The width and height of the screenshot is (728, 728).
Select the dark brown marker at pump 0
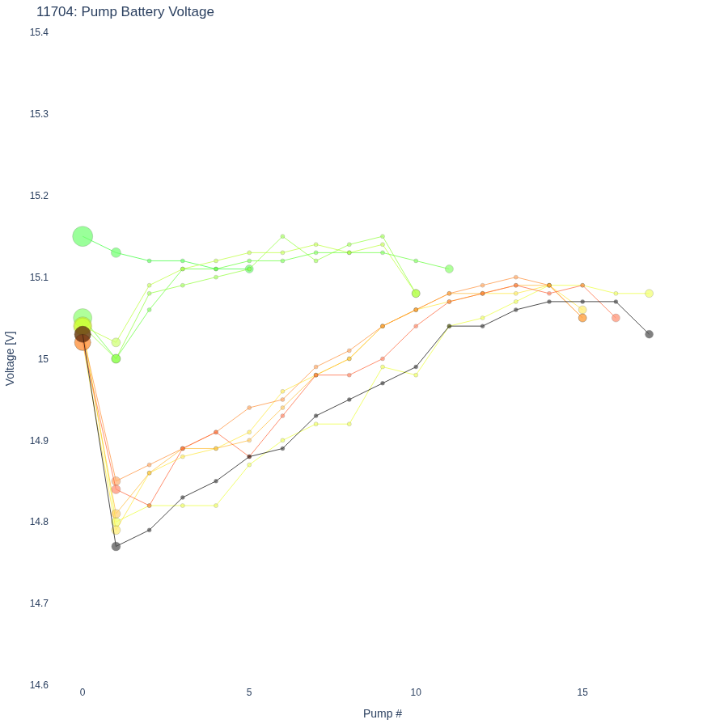[x=83, y=334]
